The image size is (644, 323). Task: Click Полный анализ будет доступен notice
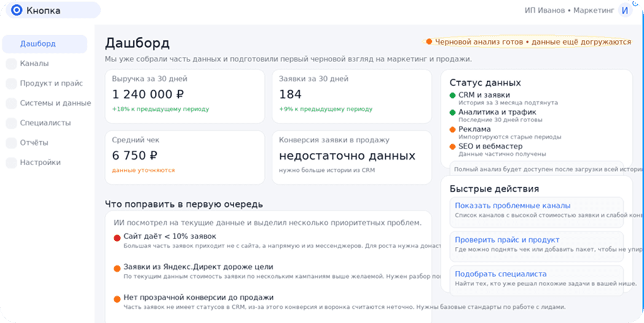(548, 169)
